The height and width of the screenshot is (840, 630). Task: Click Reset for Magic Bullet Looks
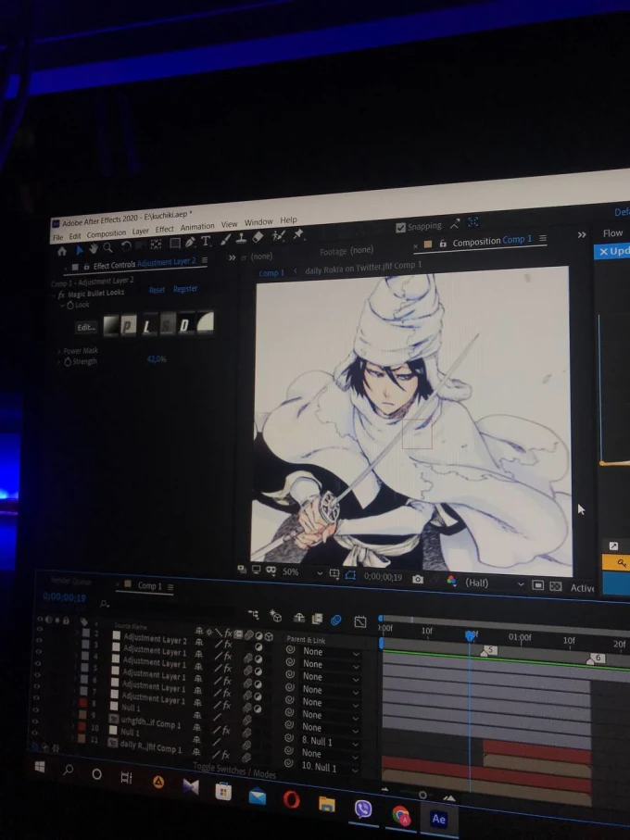157,290
